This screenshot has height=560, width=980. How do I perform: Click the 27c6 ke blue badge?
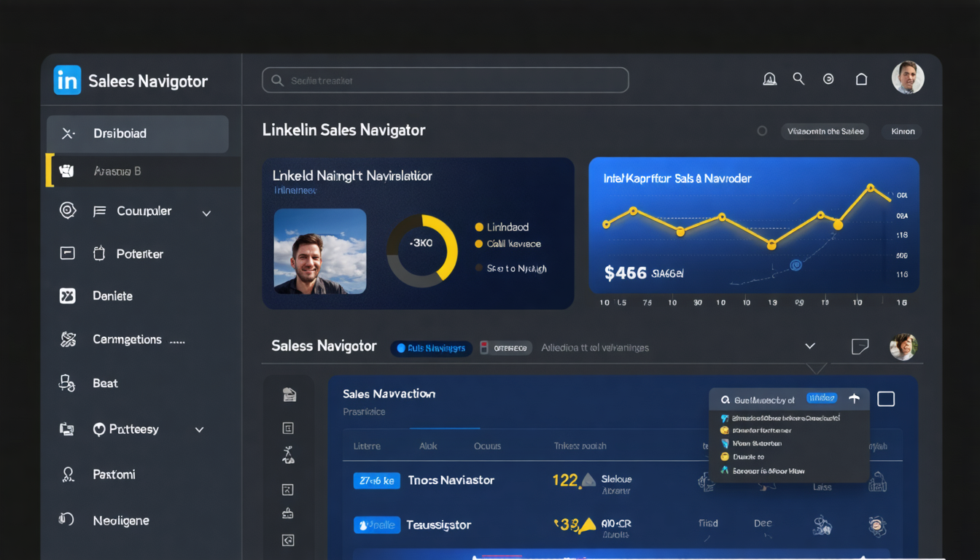tap(376, 481)
